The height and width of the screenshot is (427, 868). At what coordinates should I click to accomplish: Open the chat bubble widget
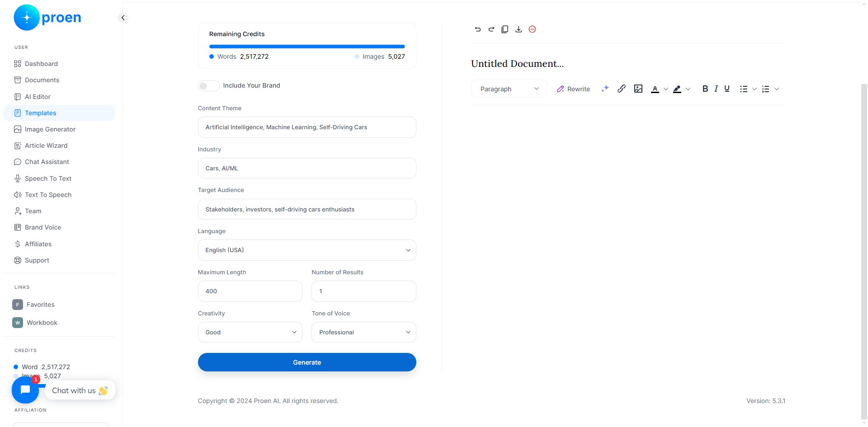25,390
